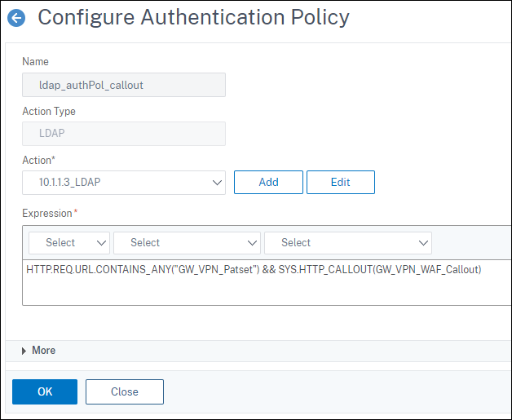Open the Action dropdown showing 10.1.1.3_LDAP
512x420 pixels.
pyautogui.click(x=124, y=183)
